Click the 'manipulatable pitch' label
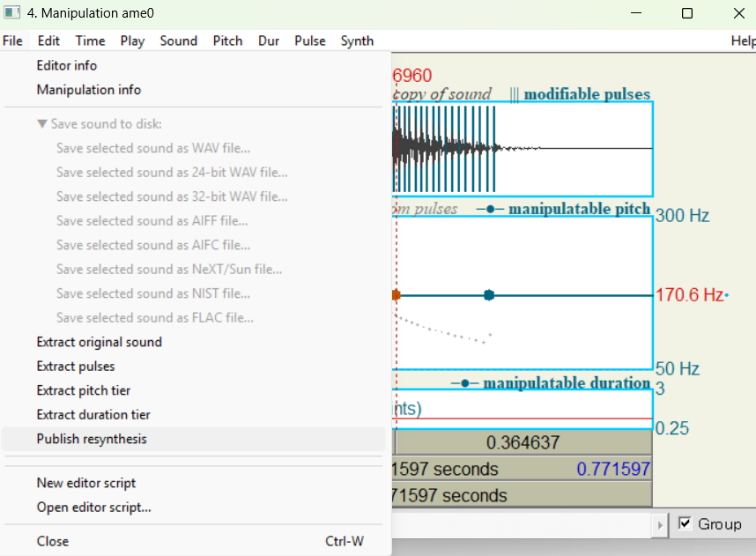This screenshot has height=556, width=756. [x=579, y=209]
